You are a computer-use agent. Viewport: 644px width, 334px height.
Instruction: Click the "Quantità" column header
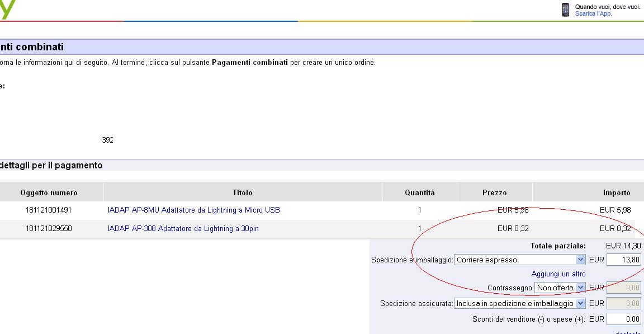click(x=419, y=192)
